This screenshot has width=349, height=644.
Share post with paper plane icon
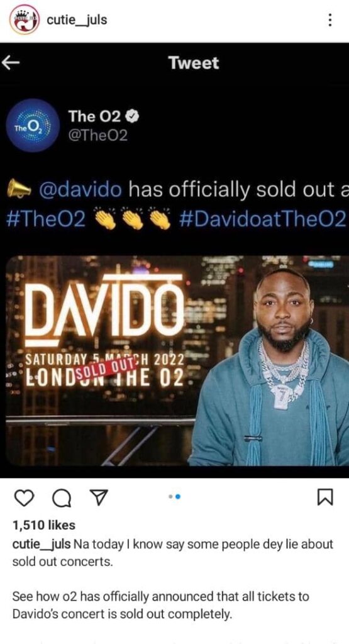click(x=97, y=497)
